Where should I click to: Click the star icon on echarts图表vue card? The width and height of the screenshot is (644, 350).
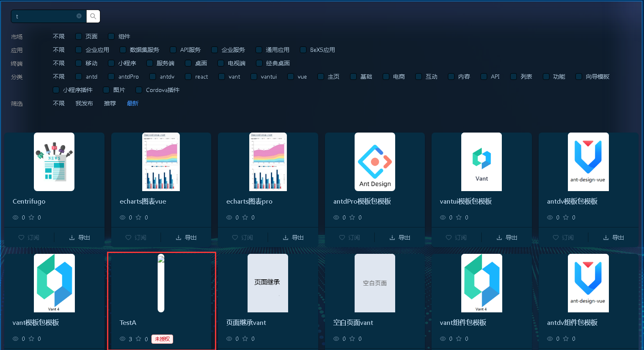[x=138, y=217]
